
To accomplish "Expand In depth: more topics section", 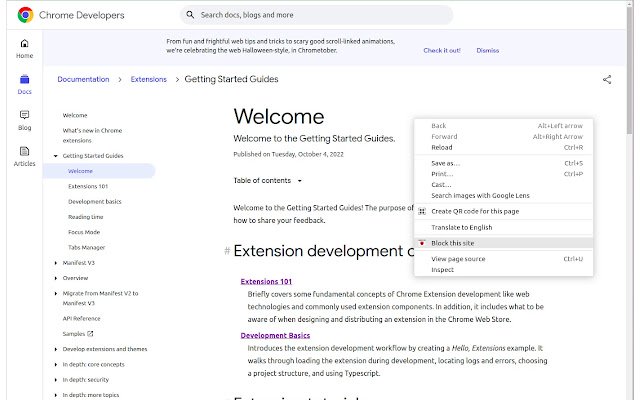I will (x=56, y=395).
